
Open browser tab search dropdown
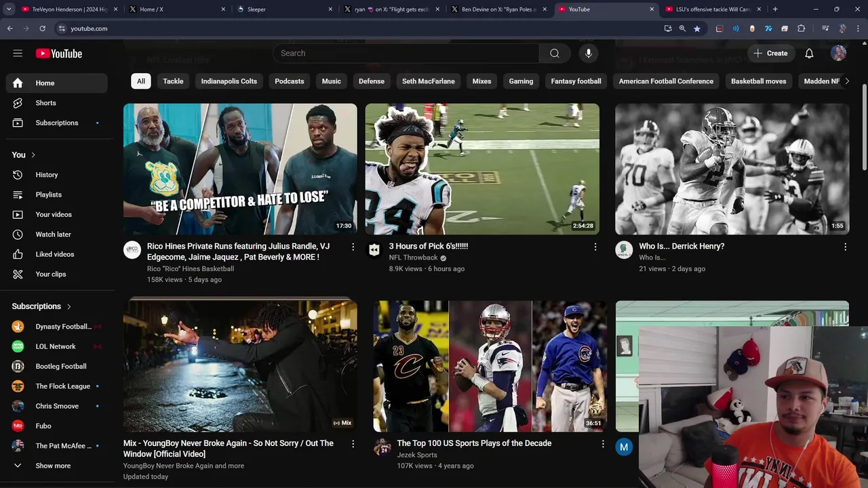pyautogui.click(x=9, y=9)
